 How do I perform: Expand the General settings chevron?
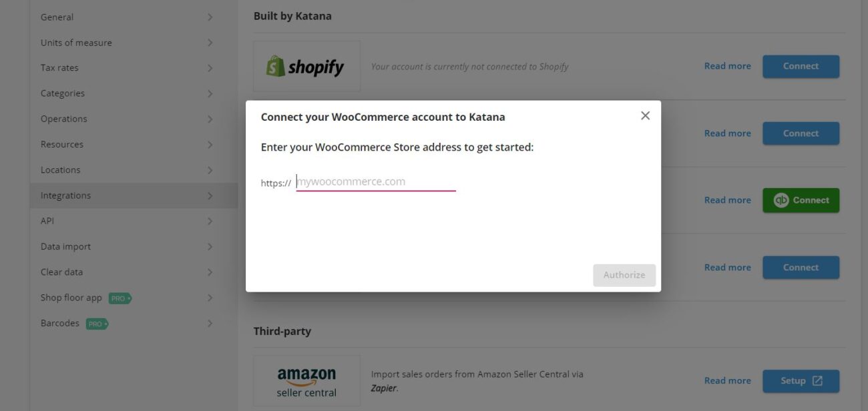(209, 17)
